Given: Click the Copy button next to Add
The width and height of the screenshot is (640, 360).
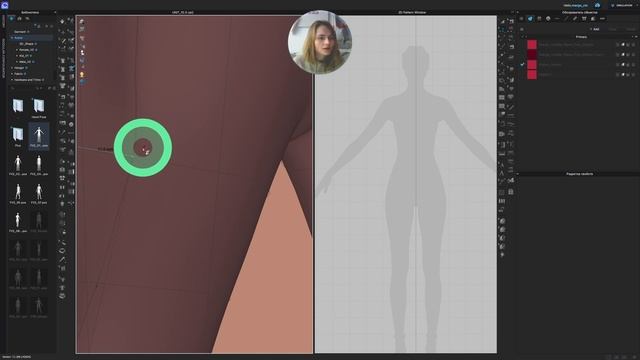Looking at the screenshot, I should (612, 29).
